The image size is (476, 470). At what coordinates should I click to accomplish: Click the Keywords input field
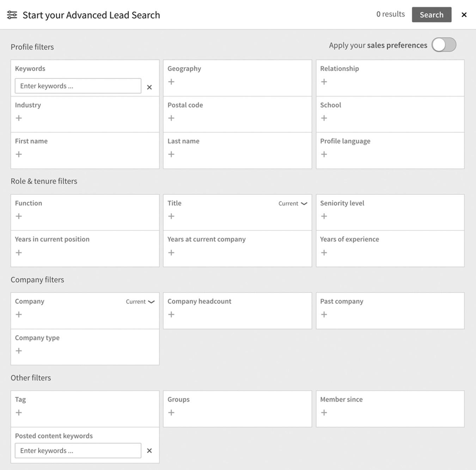pos(78,86)
